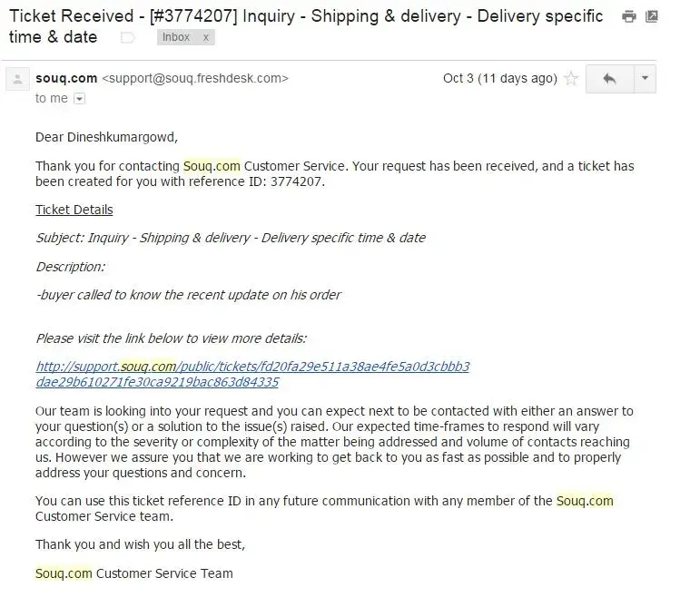Click the Oct 3 date timestamp

pyautogui.click(x=499, y=78)
